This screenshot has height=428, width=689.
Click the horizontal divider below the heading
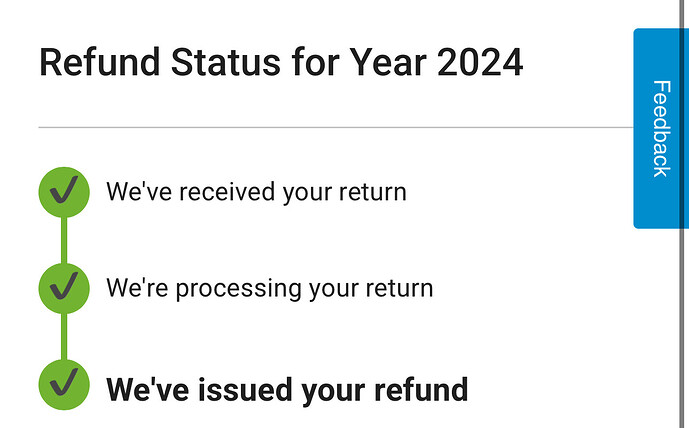click(335, 128)
